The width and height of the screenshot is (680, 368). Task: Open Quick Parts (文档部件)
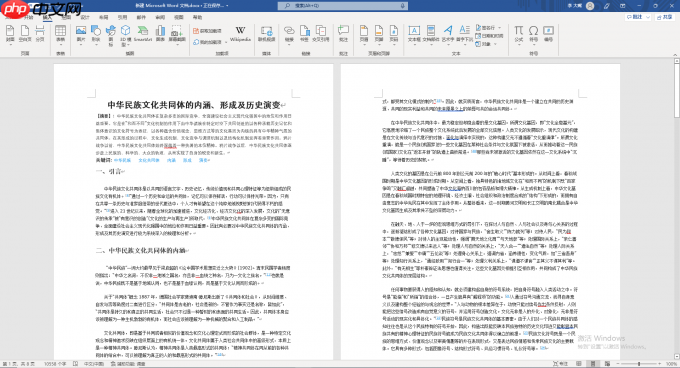431,34
